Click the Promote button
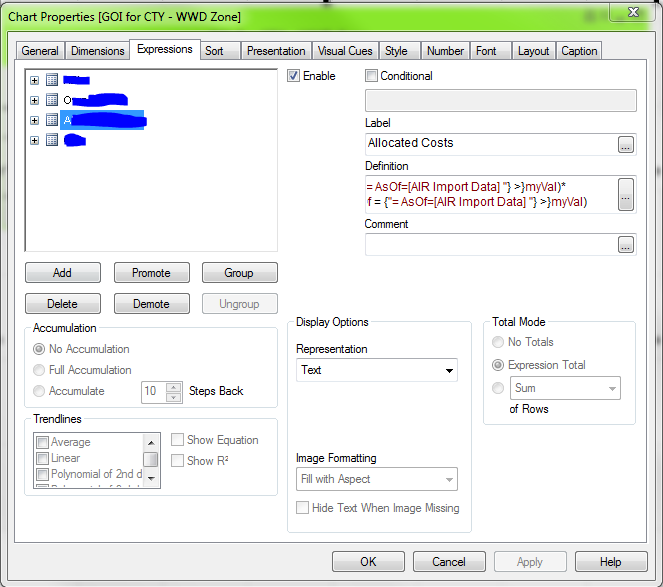Screen dimensions: 663x587 tap(151, 273)
